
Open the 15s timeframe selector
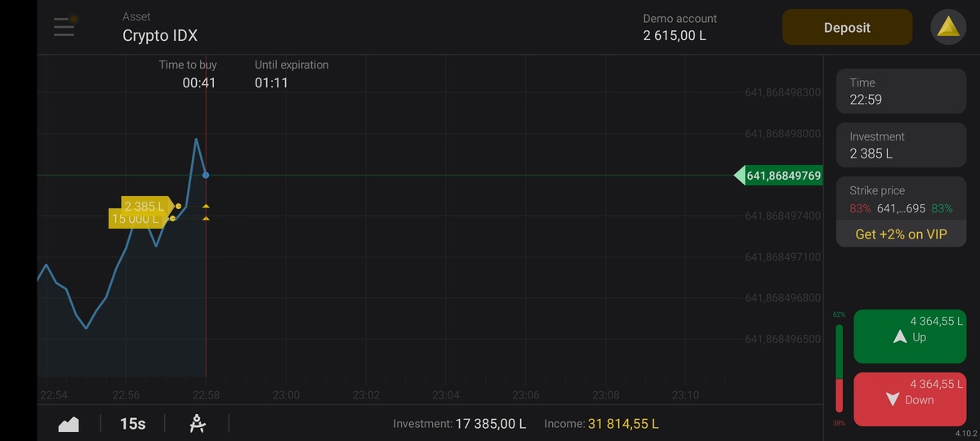(132, 424)
